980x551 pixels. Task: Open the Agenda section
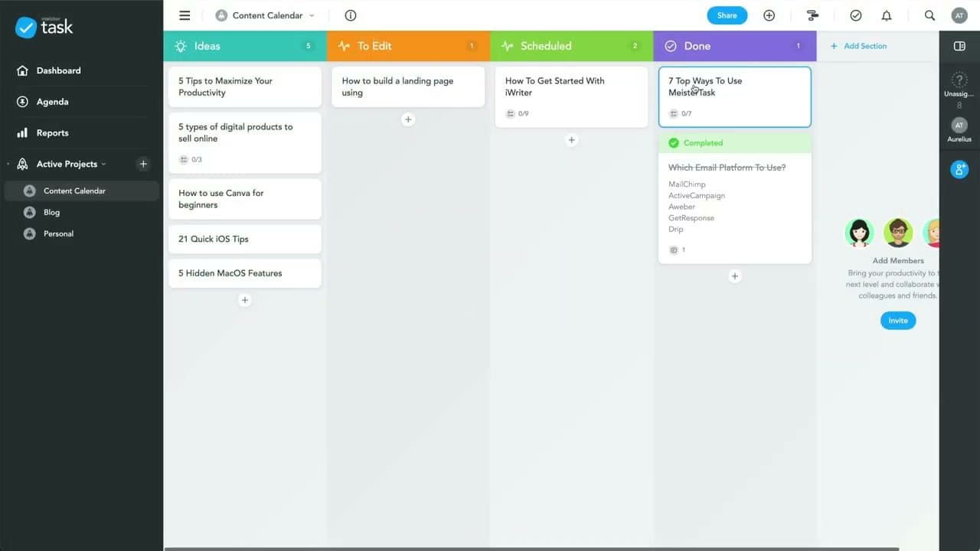tap(51, 101)
